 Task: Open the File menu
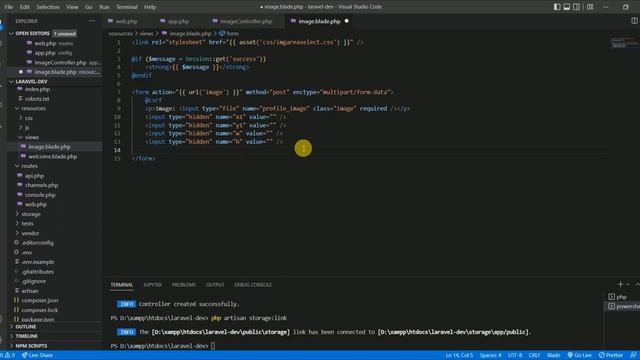pos(9,7)
